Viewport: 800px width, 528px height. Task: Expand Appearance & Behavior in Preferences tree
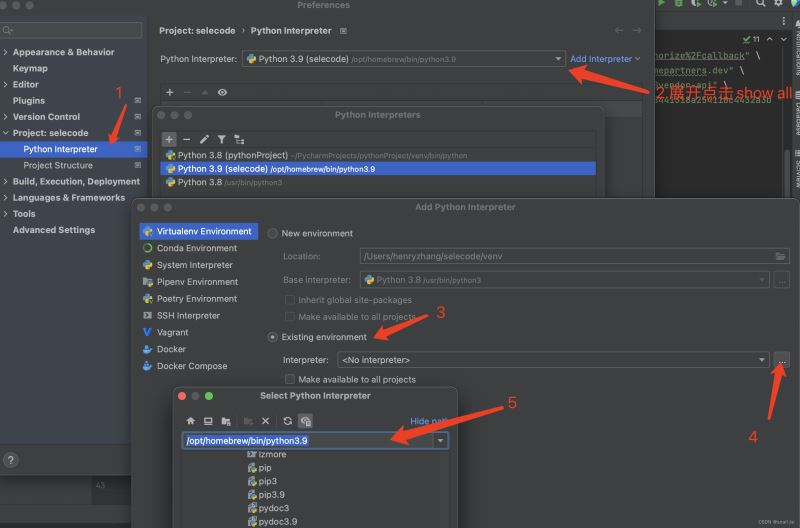tap(5, 52)
